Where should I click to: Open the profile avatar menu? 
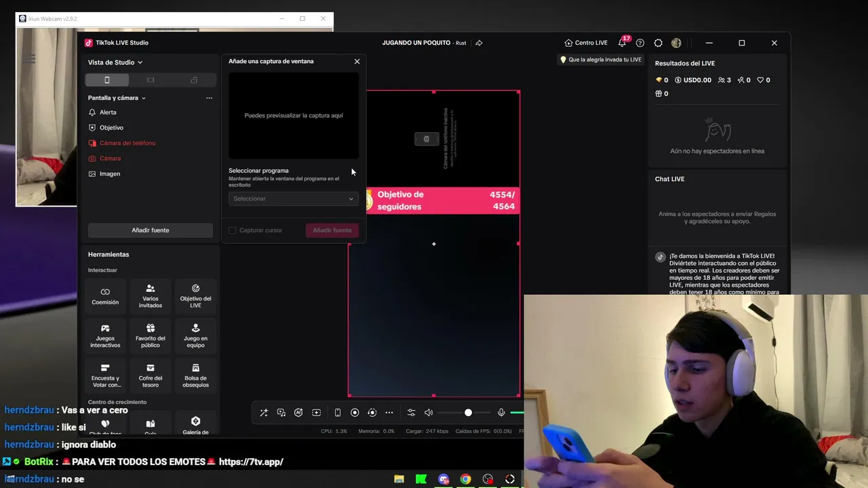[x=676, y=43]
